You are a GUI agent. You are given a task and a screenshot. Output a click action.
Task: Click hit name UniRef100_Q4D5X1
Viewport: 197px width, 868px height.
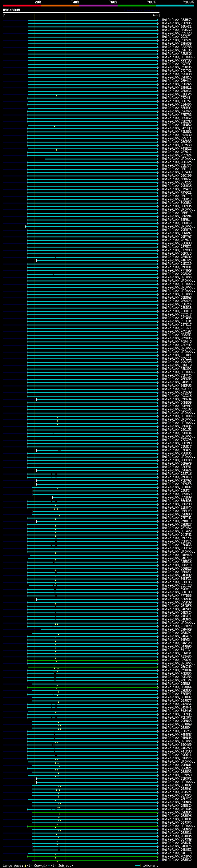point(176,609)
